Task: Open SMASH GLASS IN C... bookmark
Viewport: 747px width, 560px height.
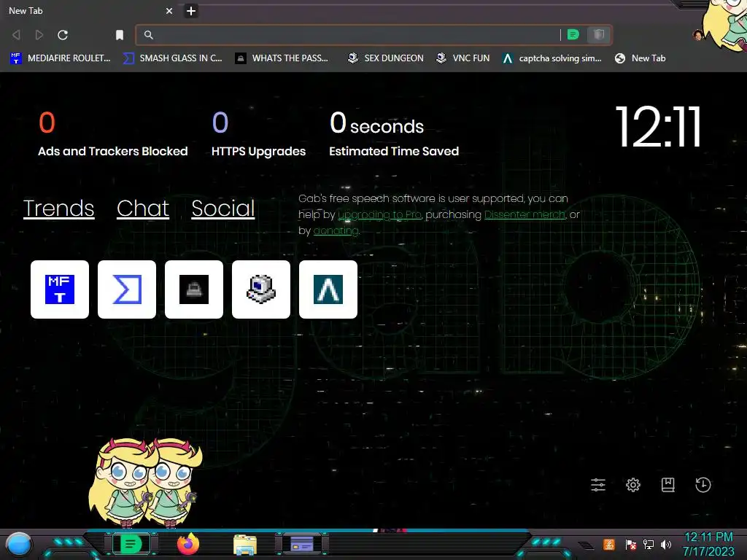Action: [x=172, y=58]
